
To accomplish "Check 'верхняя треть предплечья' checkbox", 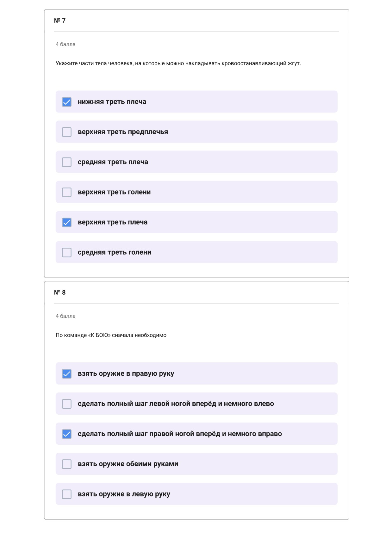I will (66, 132).
